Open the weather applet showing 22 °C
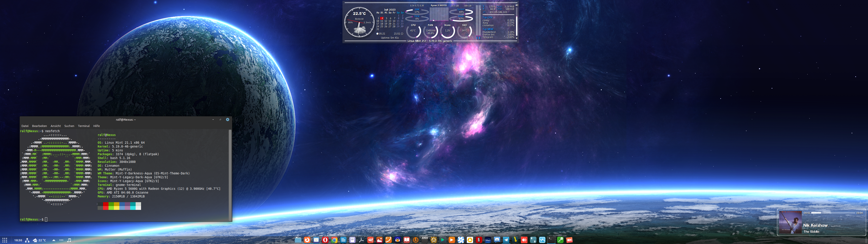Image resolution: width=868 pixels, height=244 pixels. tap(39, 240)
